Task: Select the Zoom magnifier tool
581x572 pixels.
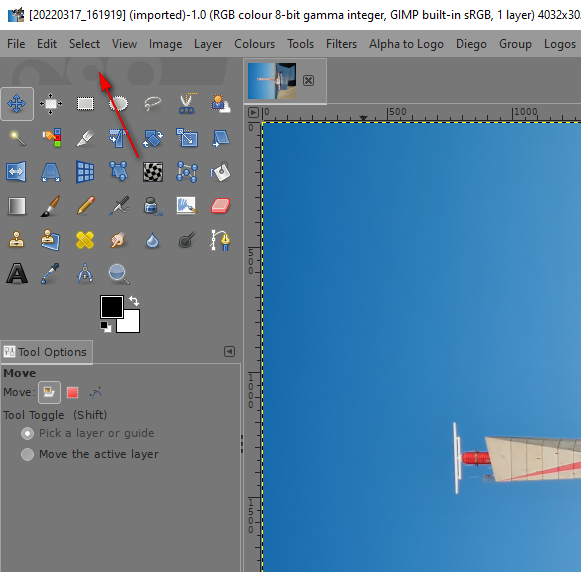Action: point(119,274)
